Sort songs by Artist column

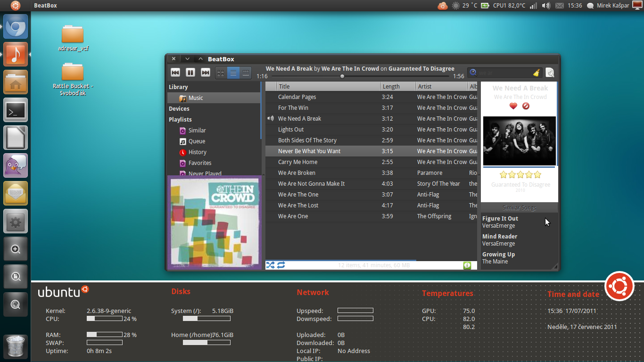(442, 86)
